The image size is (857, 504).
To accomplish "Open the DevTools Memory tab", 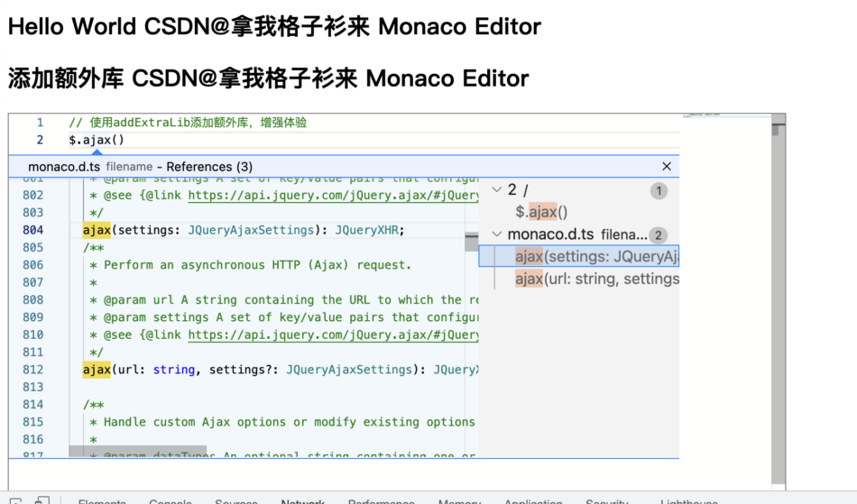I will tap(459, 500).
